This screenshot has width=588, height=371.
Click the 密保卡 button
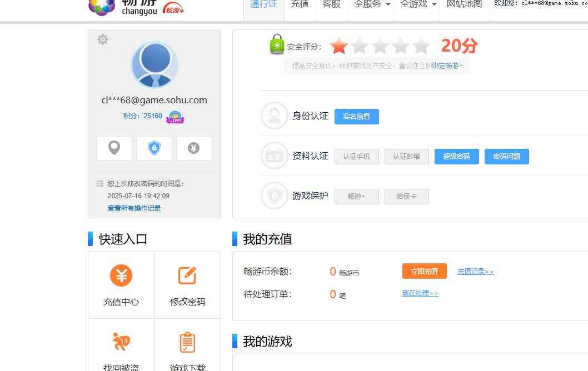pos(406,197)
